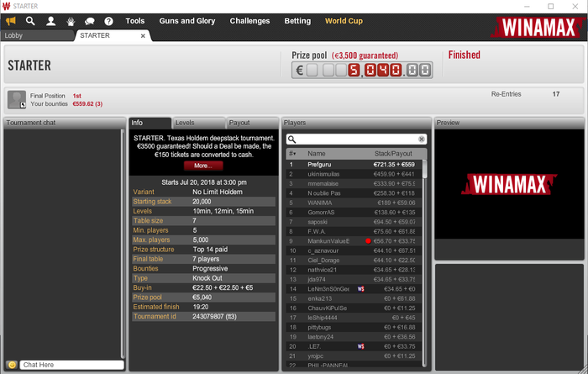Select player row ukinismuilas
This screenshot has width=588, height=374.
pos(354,174)
